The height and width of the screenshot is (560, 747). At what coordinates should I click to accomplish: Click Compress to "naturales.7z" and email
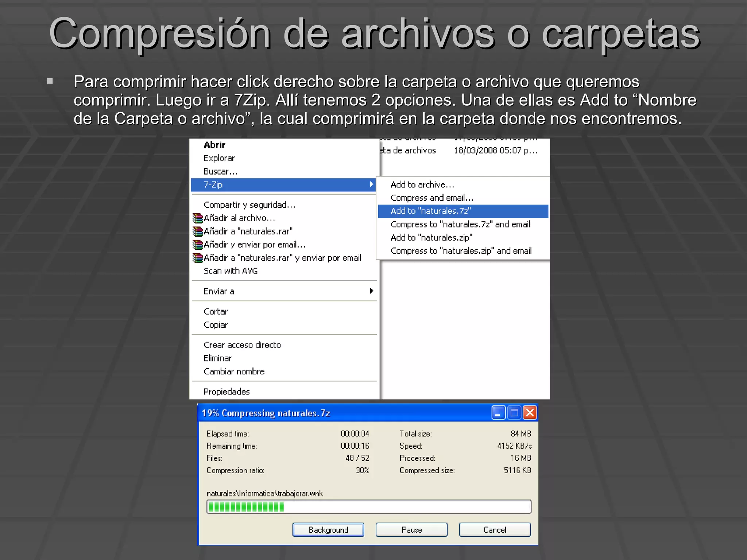point(460,224)
